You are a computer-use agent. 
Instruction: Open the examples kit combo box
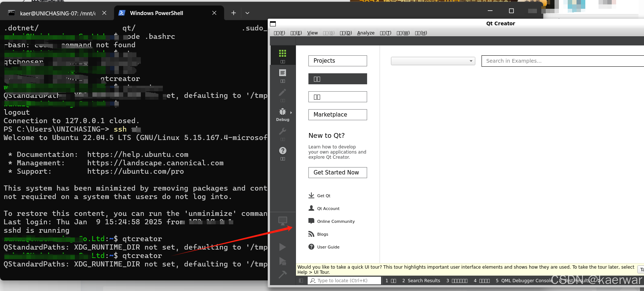433,61
